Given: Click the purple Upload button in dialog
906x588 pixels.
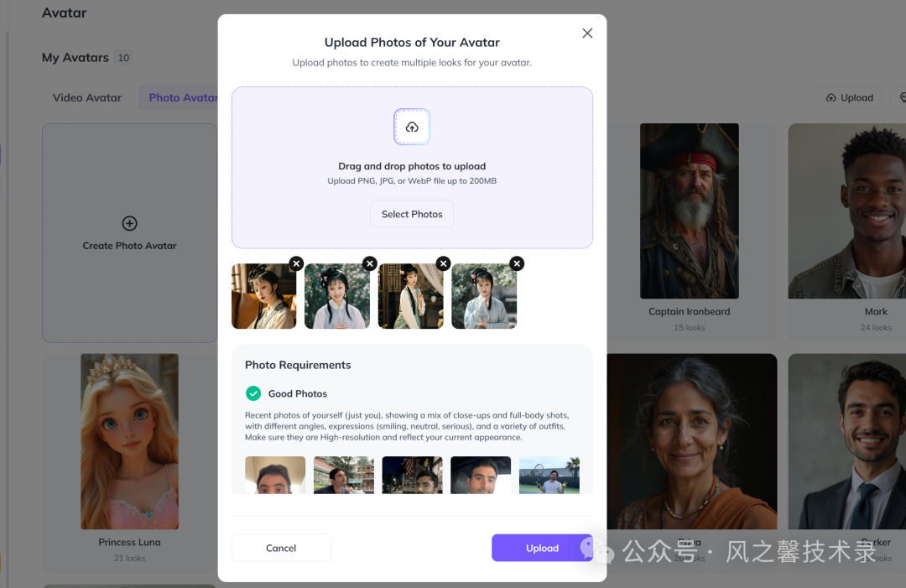Looking at the screenshot, I should pos(542,548).
